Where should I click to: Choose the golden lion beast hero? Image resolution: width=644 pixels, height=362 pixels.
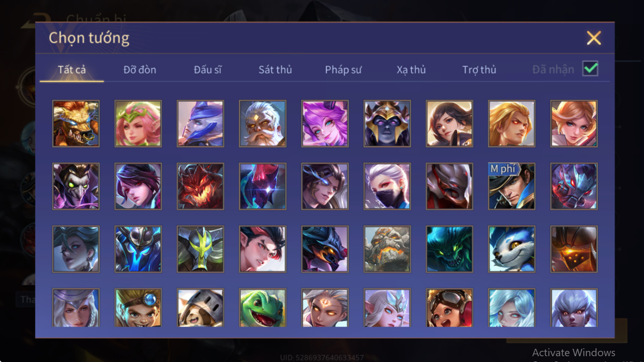(x=76, y=123)
